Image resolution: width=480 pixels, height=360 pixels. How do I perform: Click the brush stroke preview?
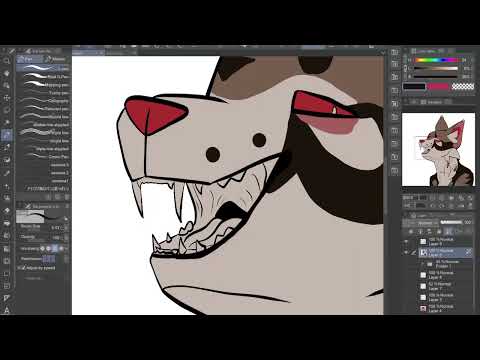[39, 217]
